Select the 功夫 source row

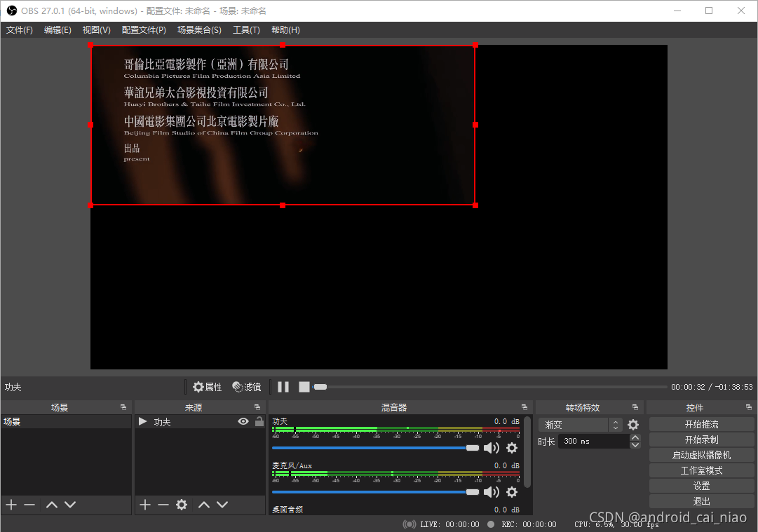(x=200, y=422)
